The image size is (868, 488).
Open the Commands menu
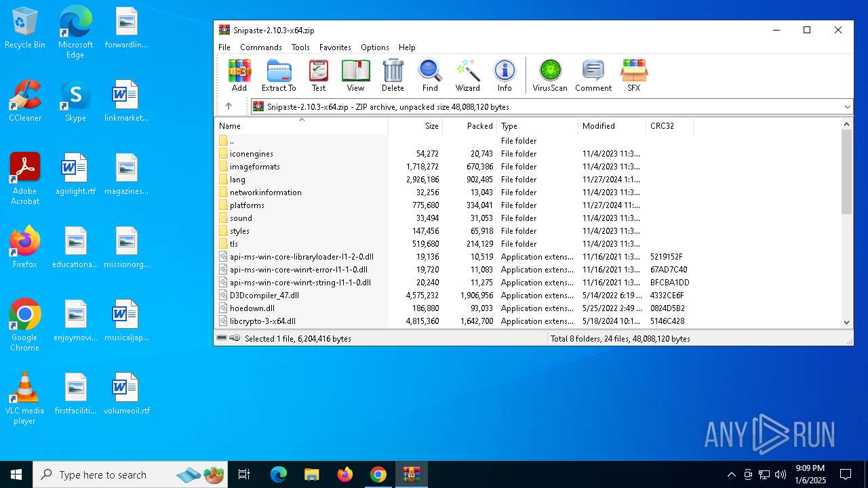click(261, 47)
